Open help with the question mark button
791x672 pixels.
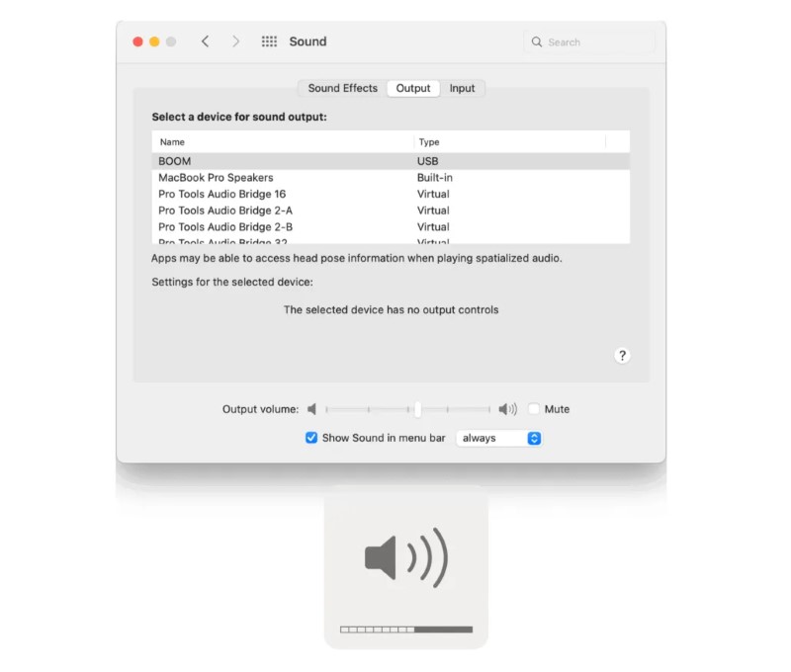(x=622, y=356)
